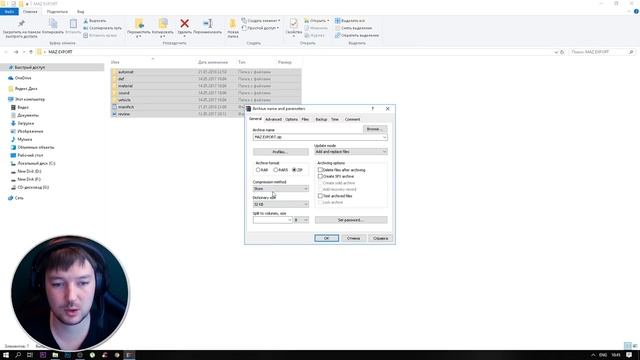
Task: Expand the Archive name history dropdown arrow
Action: (x=384, y=137)
